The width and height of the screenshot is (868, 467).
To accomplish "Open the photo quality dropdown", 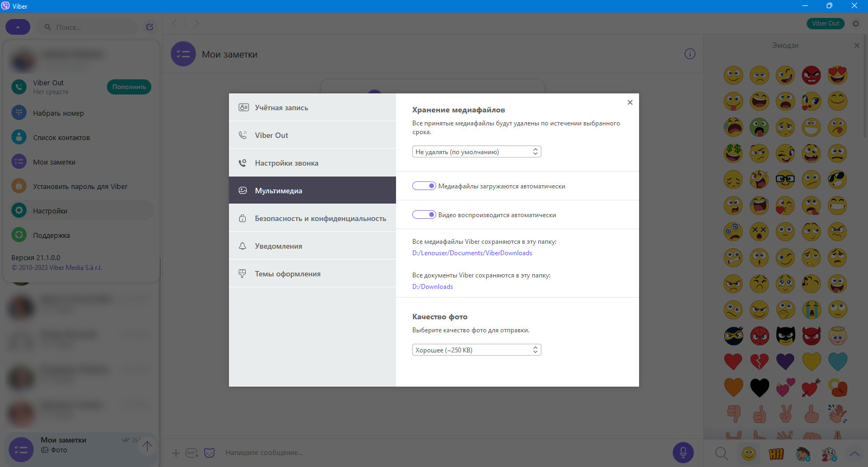I will click(x=476, y=350).
